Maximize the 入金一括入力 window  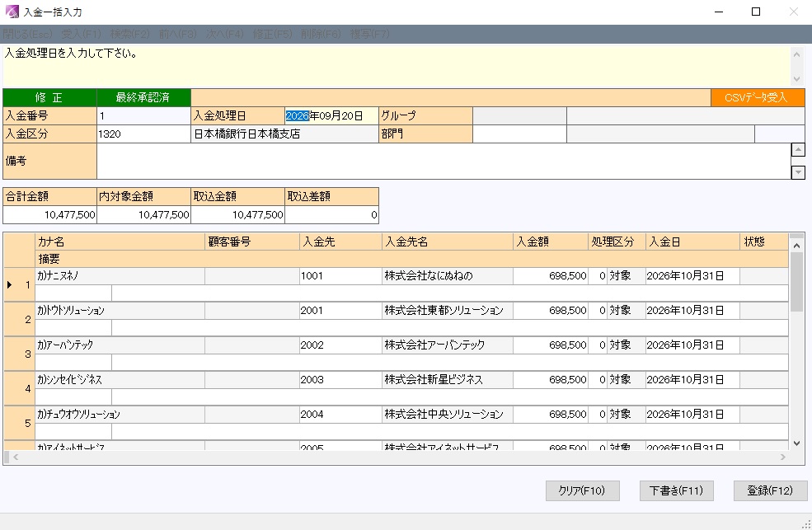756,12
